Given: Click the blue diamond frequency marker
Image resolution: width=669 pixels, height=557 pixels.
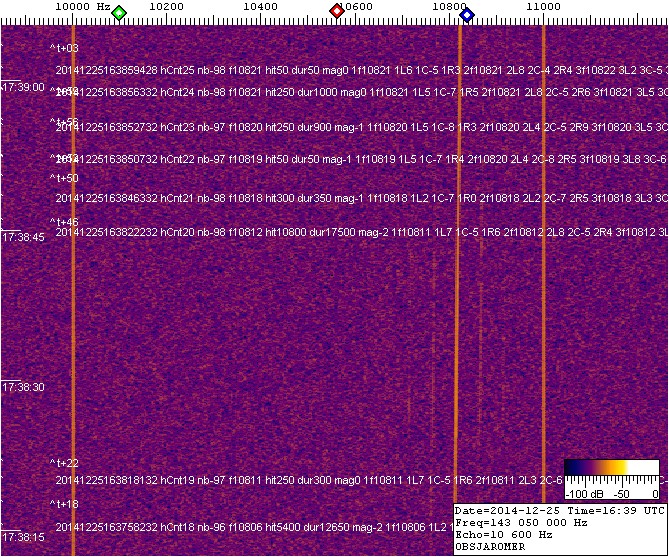Looking at the screenshot, I should coord(466,13).
